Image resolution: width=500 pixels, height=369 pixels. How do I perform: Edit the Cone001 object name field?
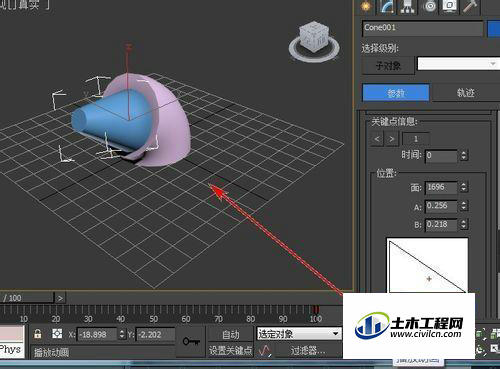[423, 28]
